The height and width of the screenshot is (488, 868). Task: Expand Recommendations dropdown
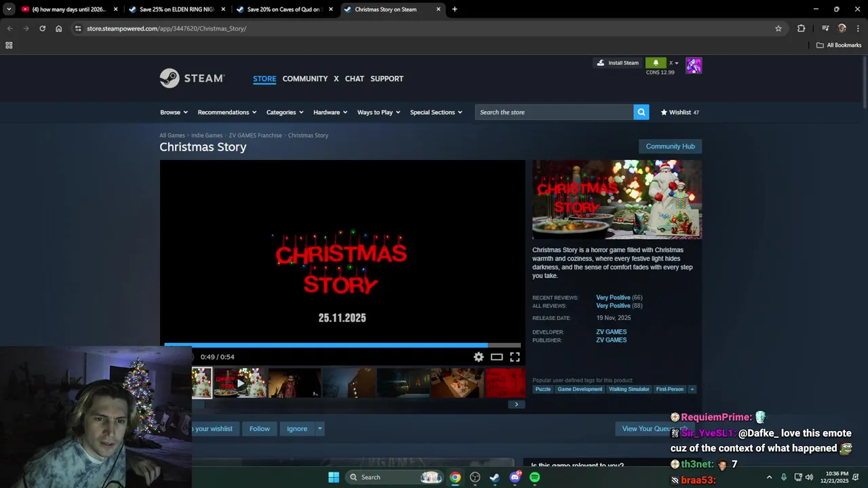[x=227, y=113]
